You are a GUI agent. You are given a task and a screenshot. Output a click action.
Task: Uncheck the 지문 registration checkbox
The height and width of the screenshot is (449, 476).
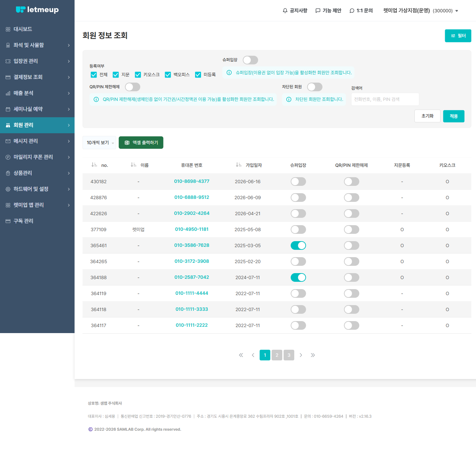click(116, 75)
